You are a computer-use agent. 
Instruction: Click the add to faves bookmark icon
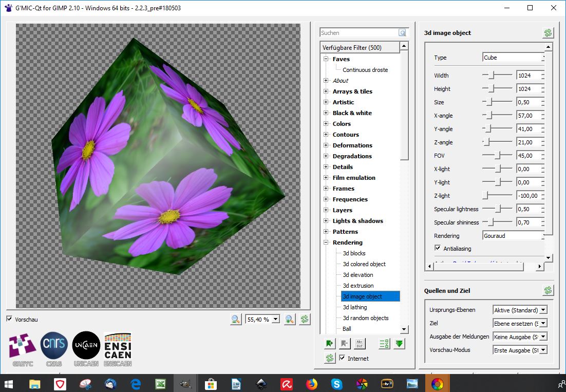coord(329,344)
